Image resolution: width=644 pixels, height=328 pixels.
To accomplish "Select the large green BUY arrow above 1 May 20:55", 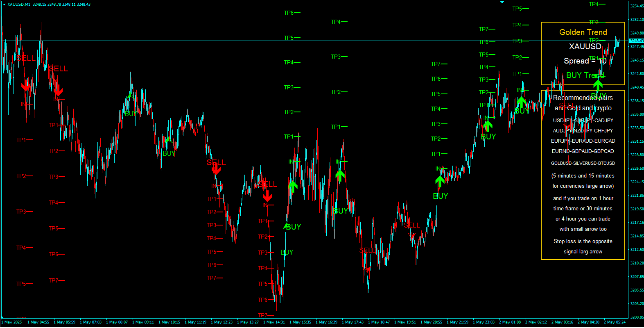I will click(x=440, y=181).
